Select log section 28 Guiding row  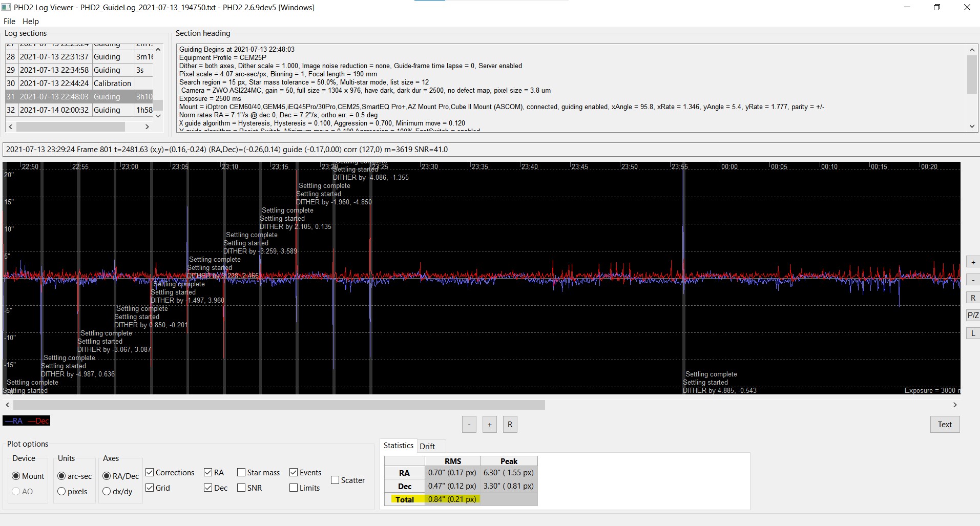(x=79, y=57)
